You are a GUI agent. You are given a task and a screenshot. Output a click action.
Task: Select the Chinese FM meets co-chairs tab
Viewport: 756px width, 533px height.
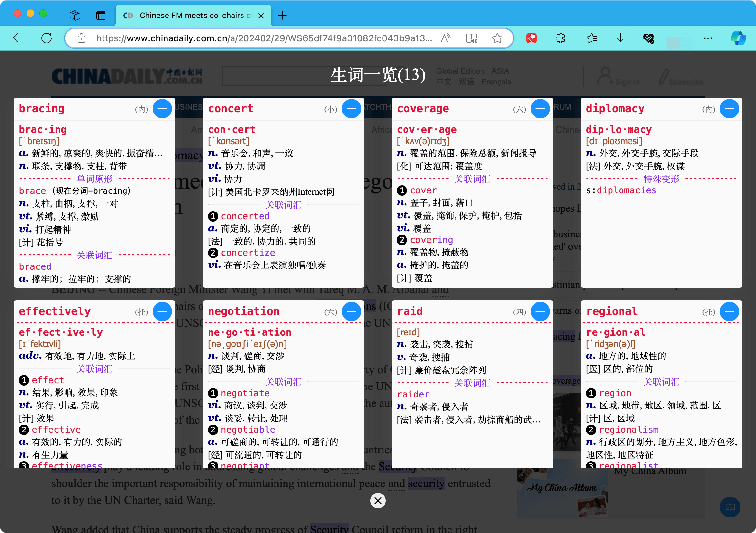(x=191, y=15)
